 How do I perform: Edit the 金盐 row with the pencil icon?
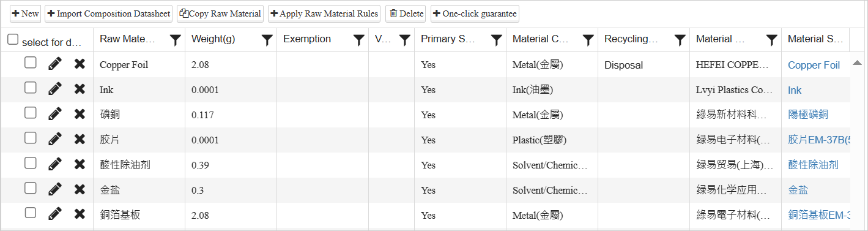coord(55,189)
